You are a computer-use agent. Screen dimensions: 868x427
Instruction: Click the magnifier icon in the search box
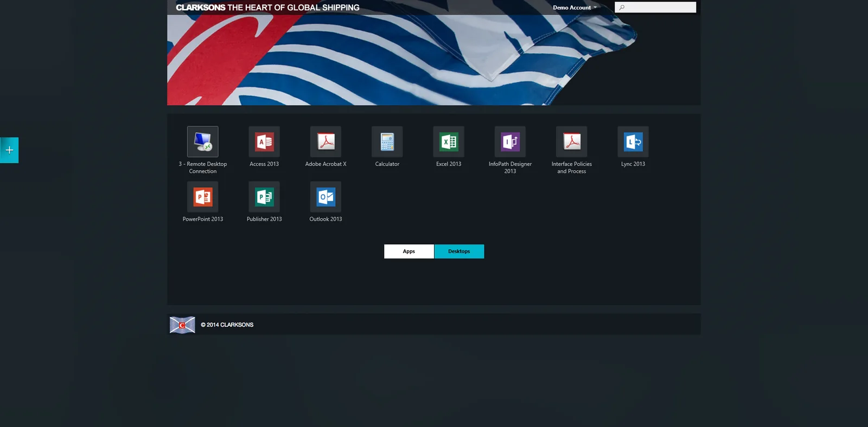click(x=622, y=8)
